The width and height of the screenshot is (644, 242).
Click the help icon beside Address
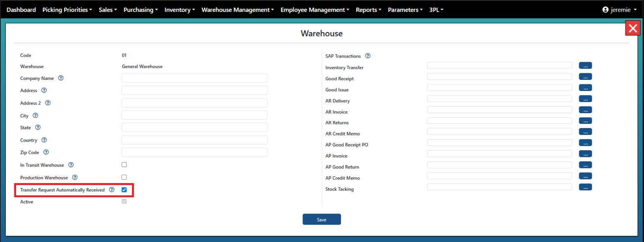pos(44,91)
